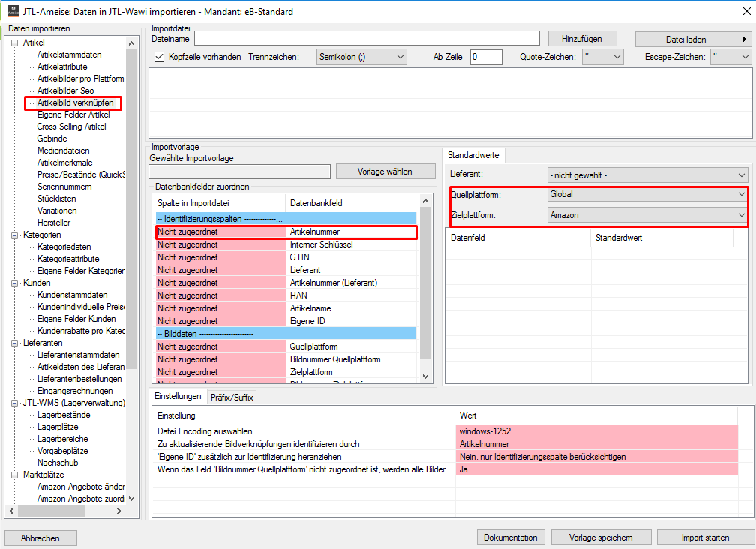Viewport: 756px width, 549px height.
Task: Select Lieferantenbestellungen tree item
Action: tap(79, 379)
